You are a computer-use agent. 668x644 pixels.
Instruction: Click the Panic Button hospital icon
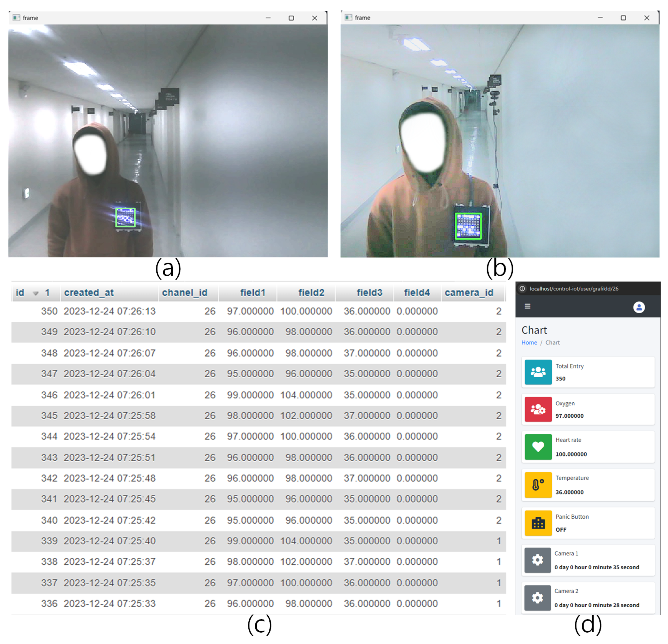538,523
